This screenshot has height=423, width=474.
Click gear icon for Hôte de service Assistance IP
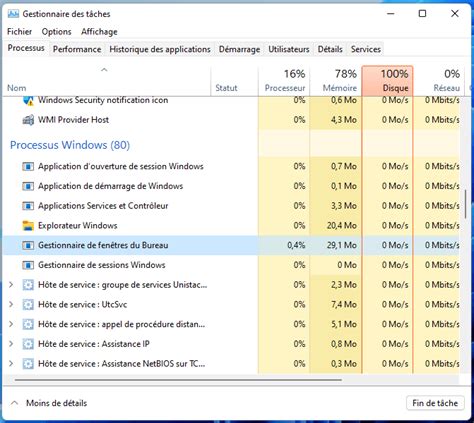click(28, 344)
